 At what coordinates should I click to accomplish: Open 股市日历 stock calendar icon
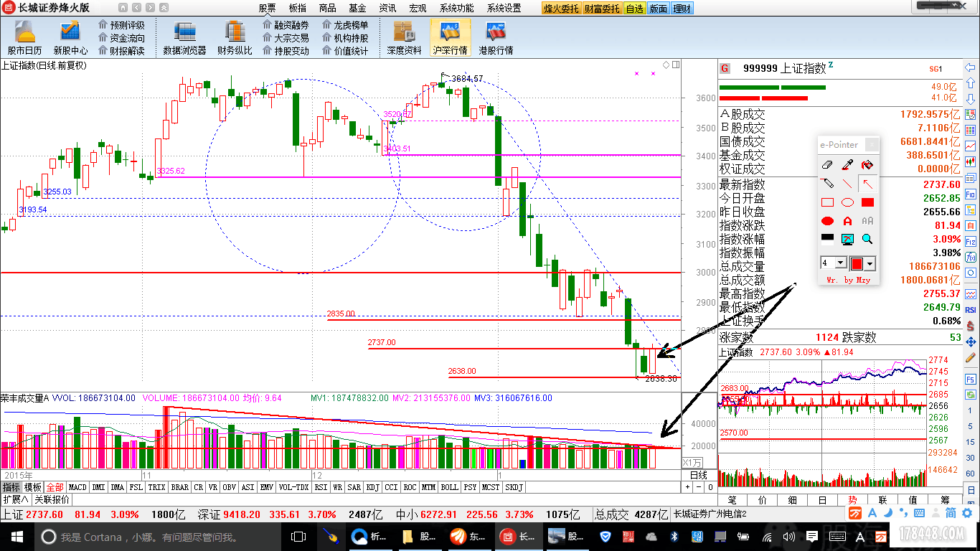[24, 36]
